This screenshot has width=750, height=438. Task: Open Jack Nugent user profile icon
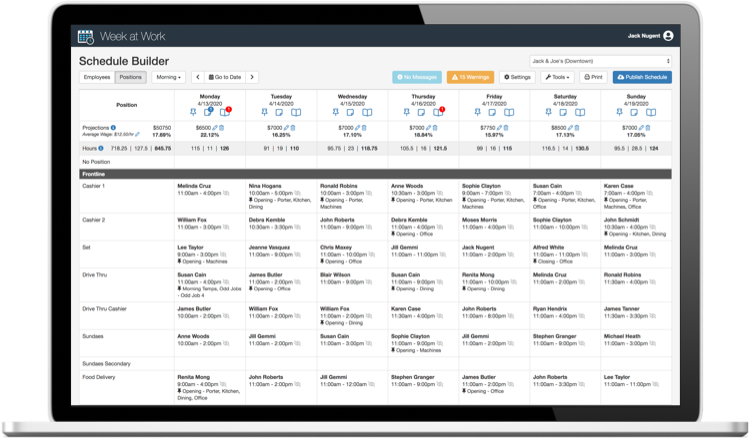coord(667,36)
